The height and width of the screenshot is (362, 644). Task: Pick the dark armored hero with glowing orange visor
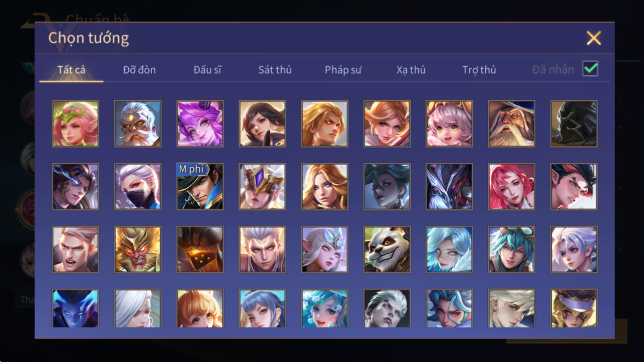(200, 250)
